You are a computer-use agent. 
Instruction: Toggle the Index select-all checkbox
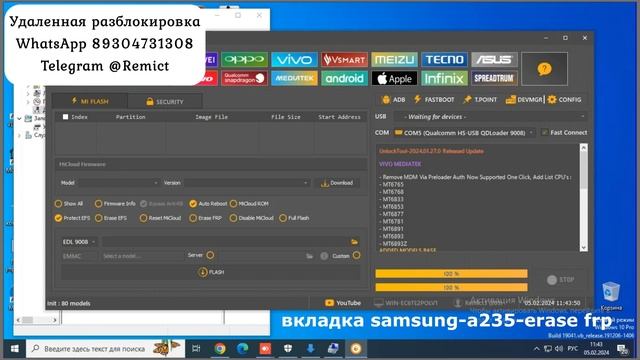coord(65,117)
